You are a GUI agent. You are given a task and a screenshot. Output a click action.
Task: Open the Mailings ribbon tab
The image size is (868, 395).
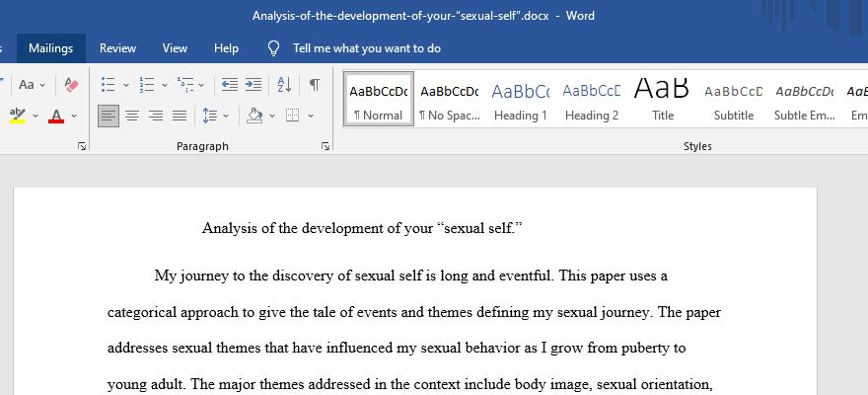pyautogui.click(x=51, y=48)
